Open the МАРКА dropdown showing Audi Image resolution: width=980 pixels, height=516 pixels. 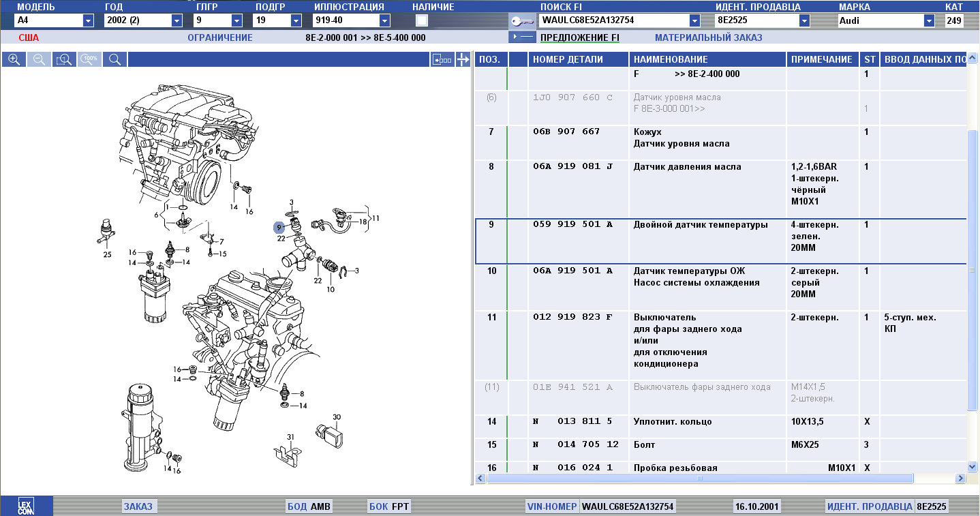tap(929, 20)
